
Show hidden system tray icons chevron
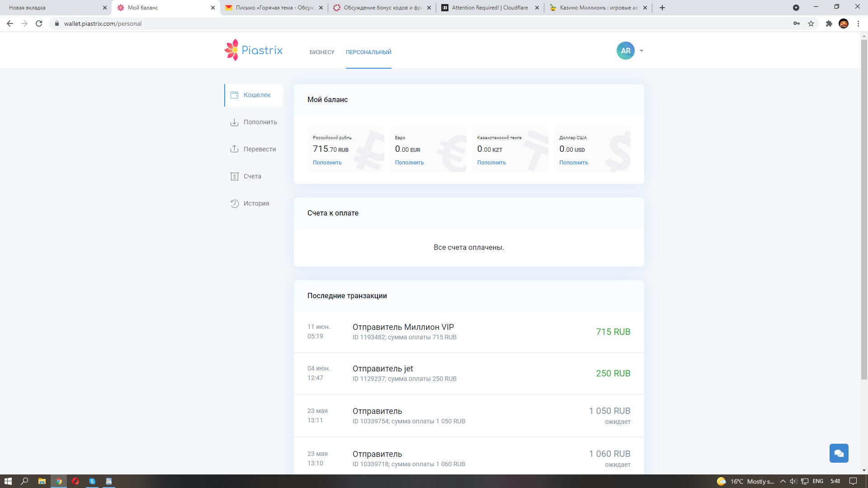(783, 481)
